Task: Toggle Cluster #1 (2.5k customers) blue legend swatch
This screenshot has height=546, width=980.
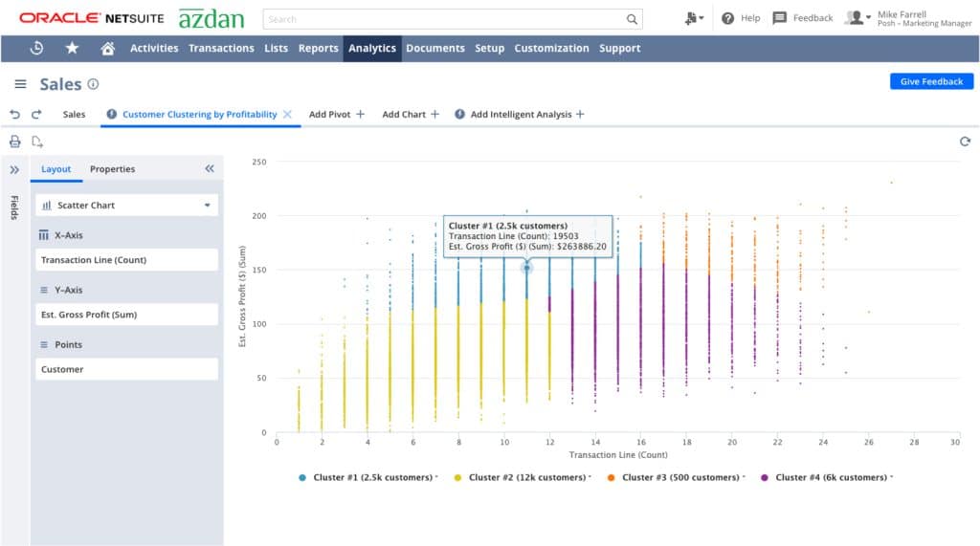Action: click(x=302, y=477)
